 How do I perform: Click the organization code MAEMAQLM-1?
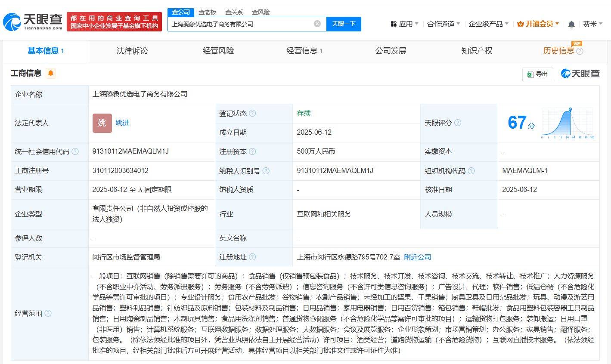click(x=525, y=171)
